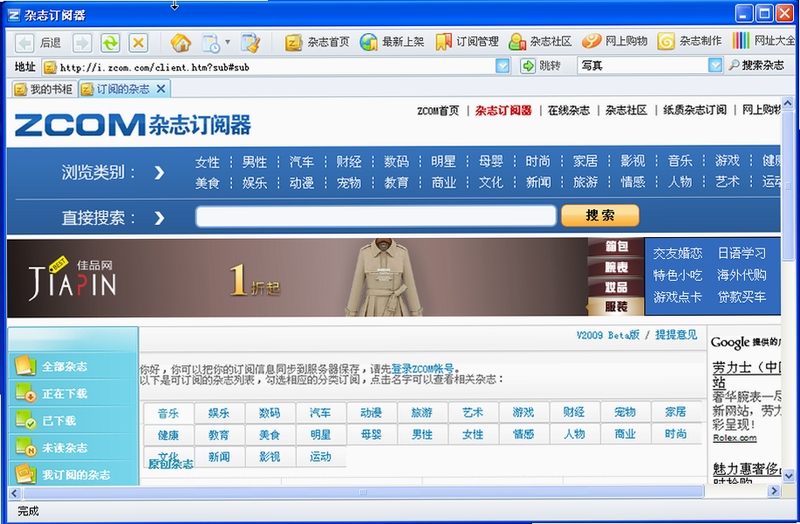Open 全部杂志 in the sidebar

click(73, 366)
